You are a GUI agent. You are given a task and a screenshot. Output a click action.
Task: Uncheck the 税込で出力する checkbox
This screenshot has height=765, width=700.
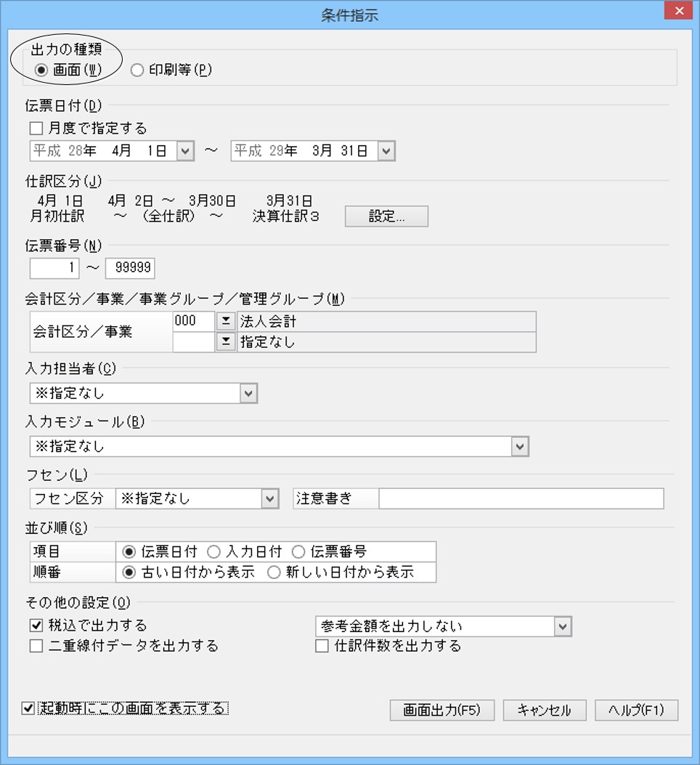37,626
